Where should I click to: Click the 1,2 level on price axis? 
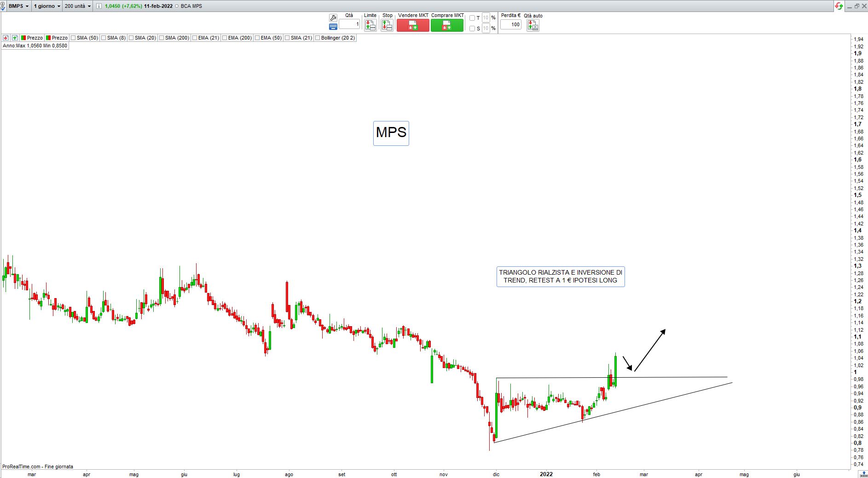[858, 301]
